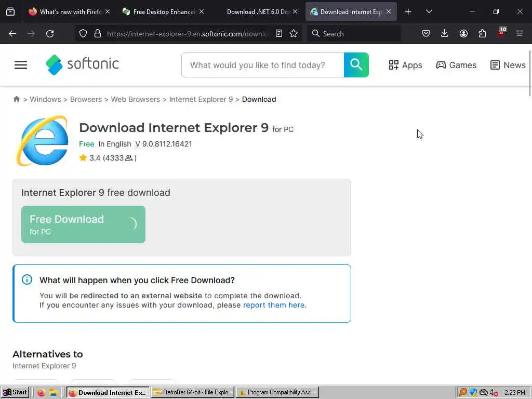This screenshot has height=399, width=532.
Task: Switch to What's new with Firefox tab
Action: pos(70,12)
